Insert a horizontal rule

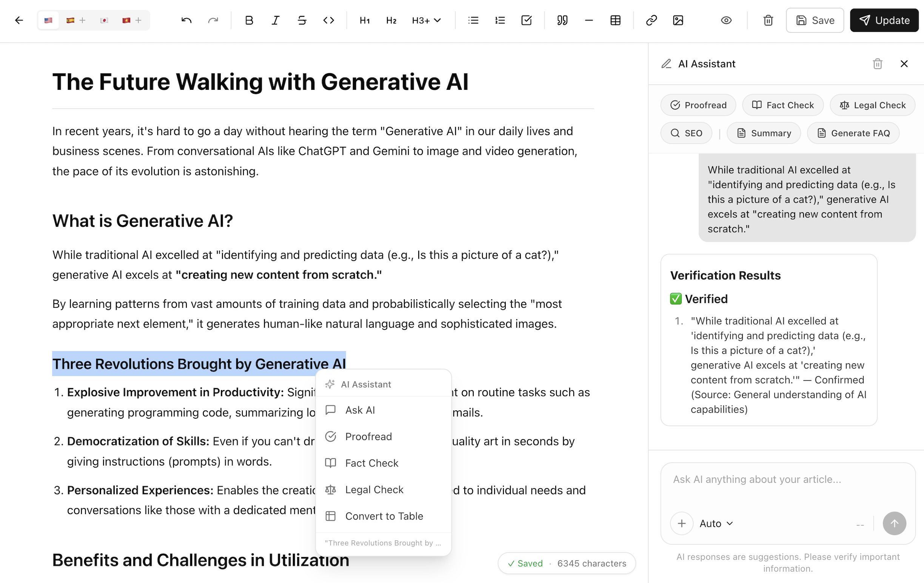(589, 20)
